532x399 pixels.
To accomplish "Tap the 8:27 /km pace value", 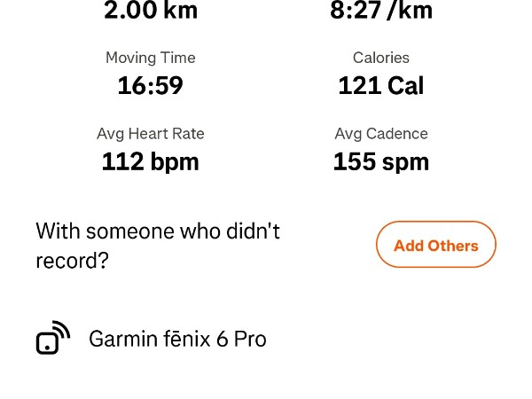I will 381,11.
